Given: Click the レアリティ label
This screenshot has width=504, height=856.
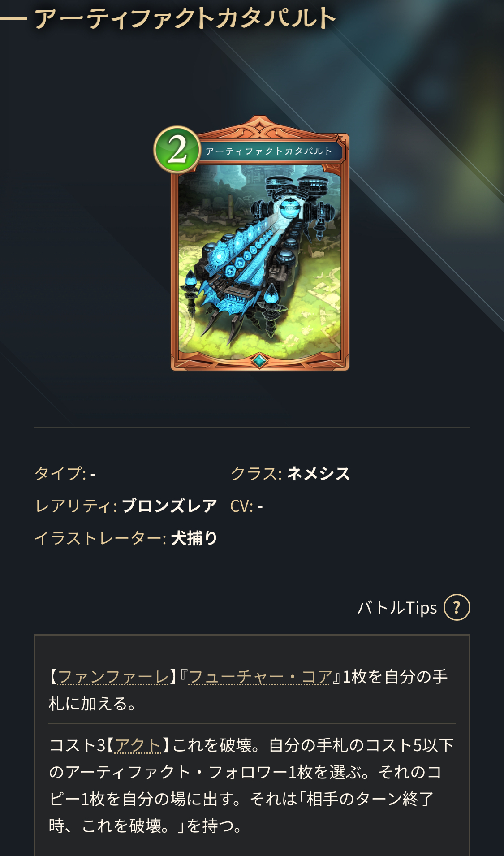Looking at the screenshot, I should click(76, 506).
